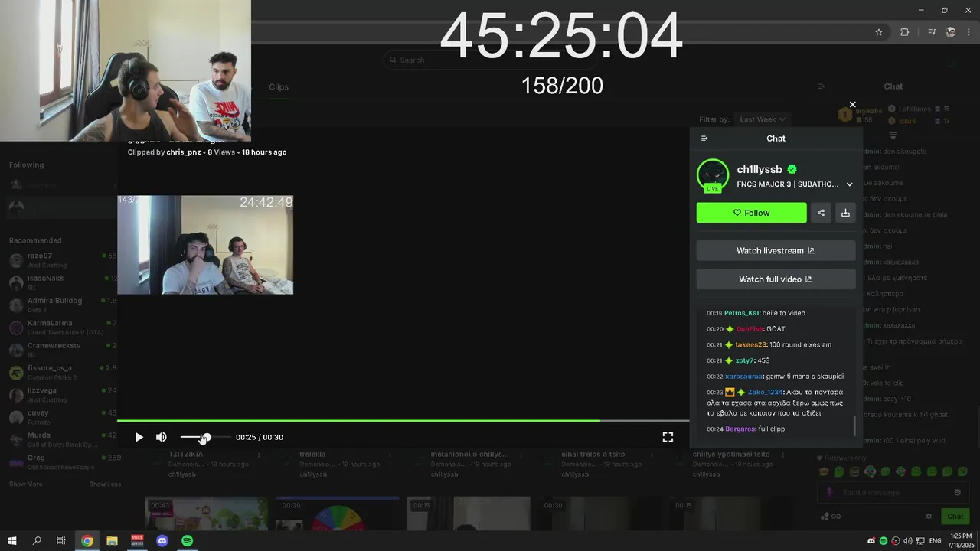
Task: Open cuvey recommended channel
Action: click(61, 417)
